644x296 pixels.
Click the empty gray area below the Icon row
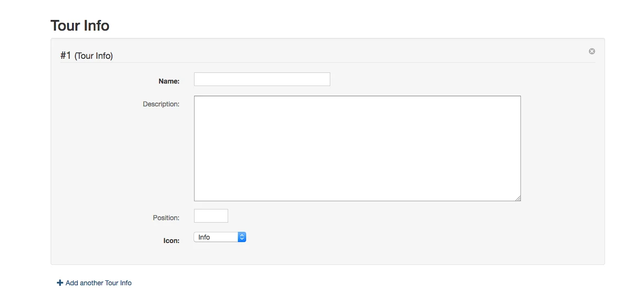[328, 254]
